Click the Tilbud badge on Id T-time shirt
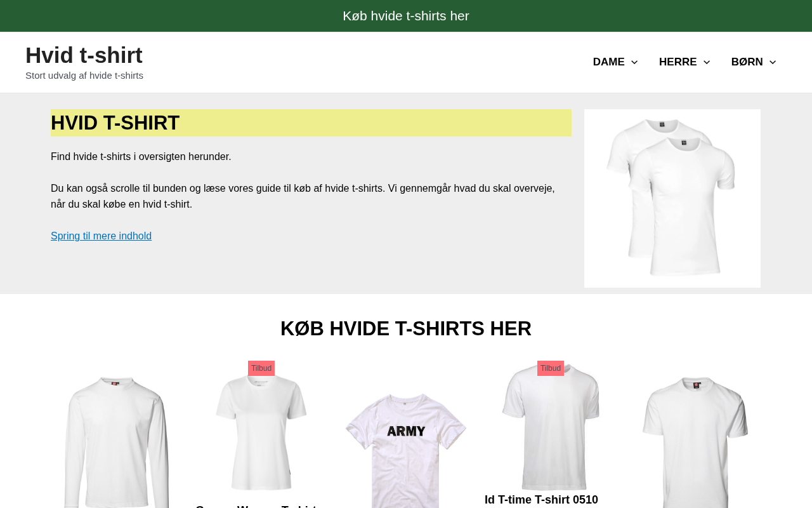 point(551,368)
